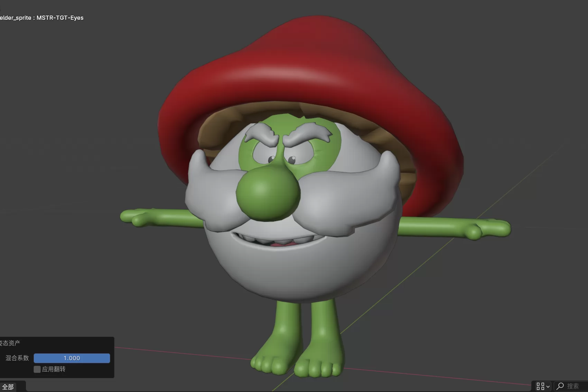Click the blend factor 混合系数 slider
The height and width of the screenshot is (392, 588).
(x=72, y=358)
